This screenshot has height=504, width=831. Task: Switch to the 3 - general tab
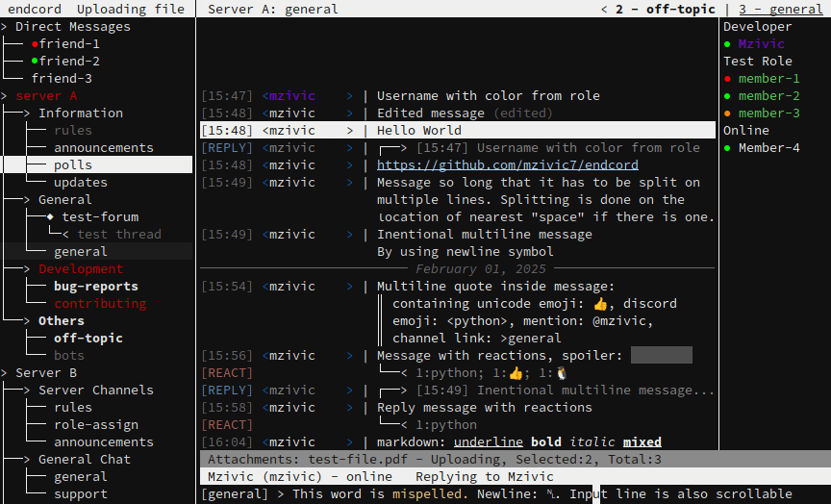click(x=779, y=10)
